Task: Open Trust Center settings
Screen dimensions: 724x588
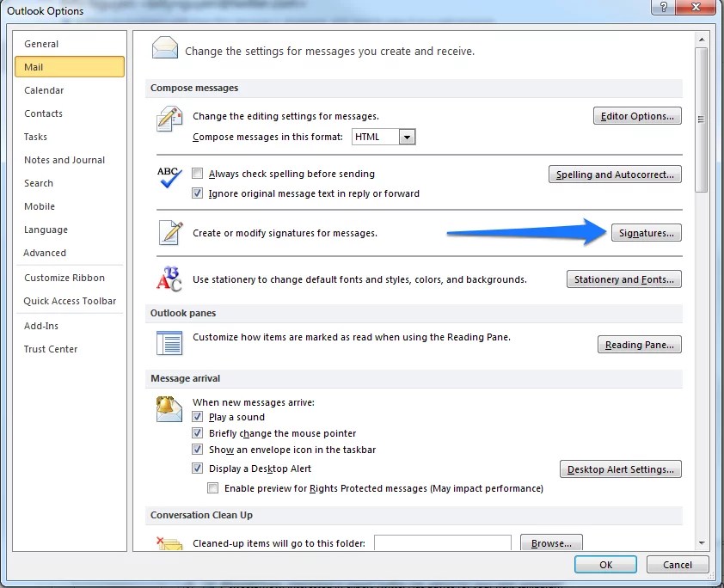Action: click(x=70, y=349)
